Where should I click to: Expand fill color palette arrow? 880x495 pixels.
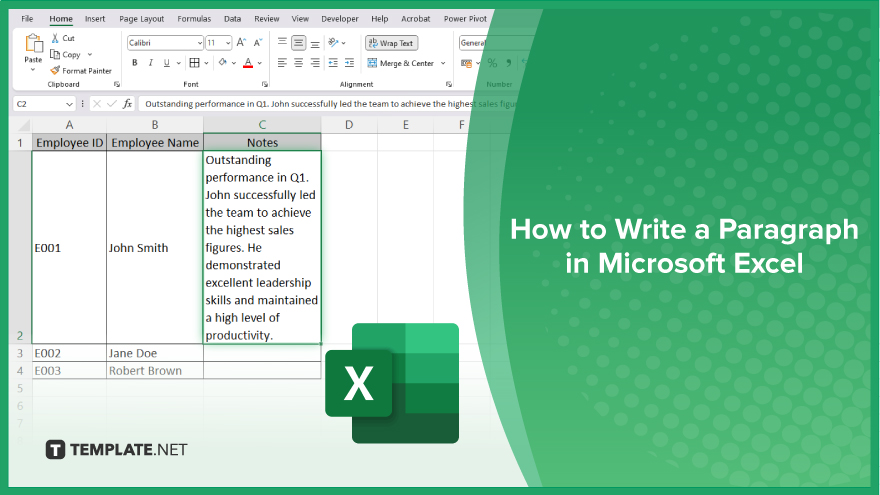tap(233, 63)
